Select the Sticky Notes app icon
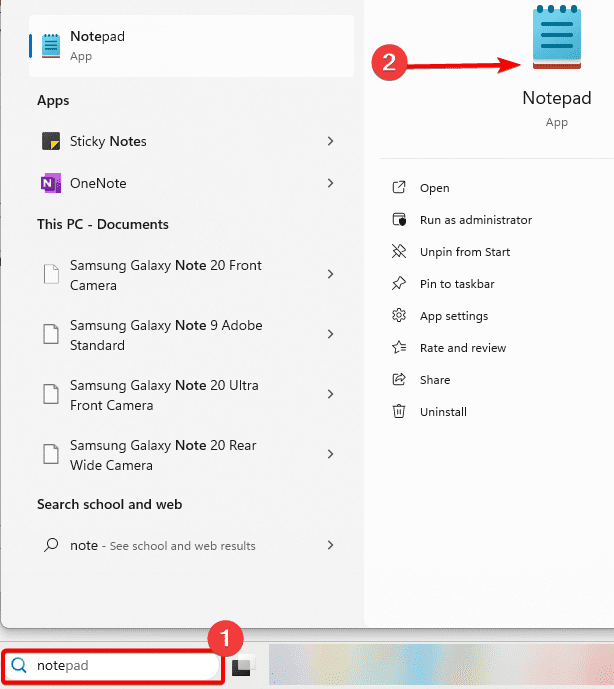The image size is (614, 689). (x=51, y=141)
